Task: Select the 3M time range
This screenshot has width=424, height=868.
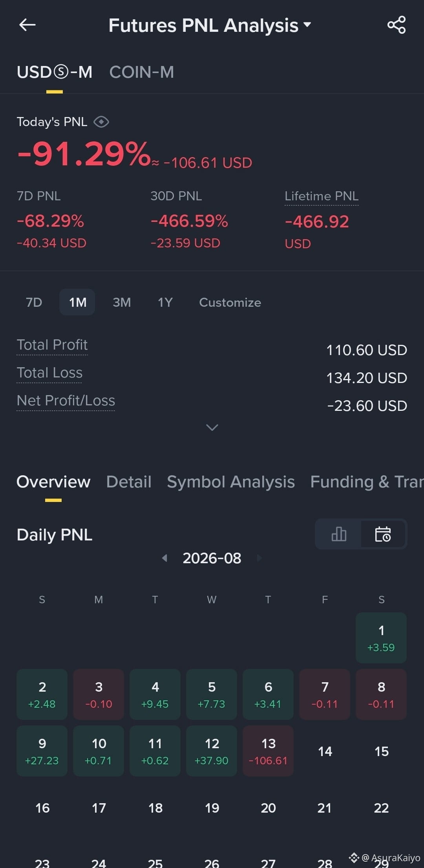Action: pos(122,302)
